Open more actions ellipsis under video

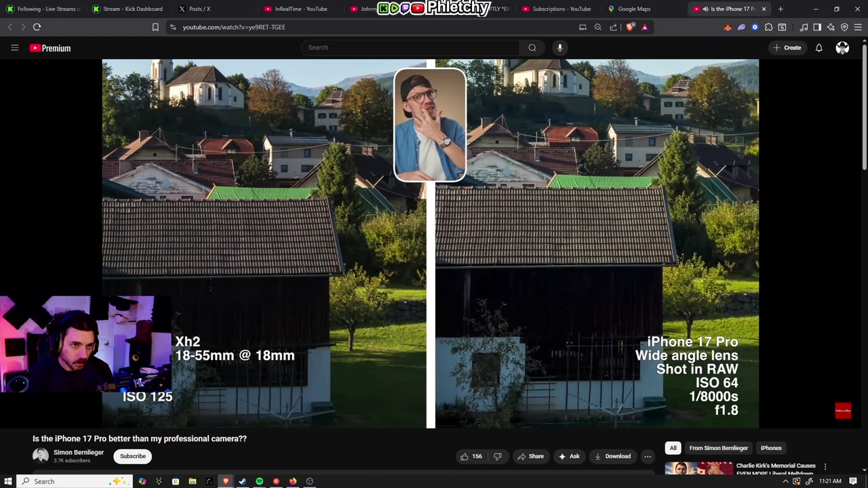[x=648, y=456]
